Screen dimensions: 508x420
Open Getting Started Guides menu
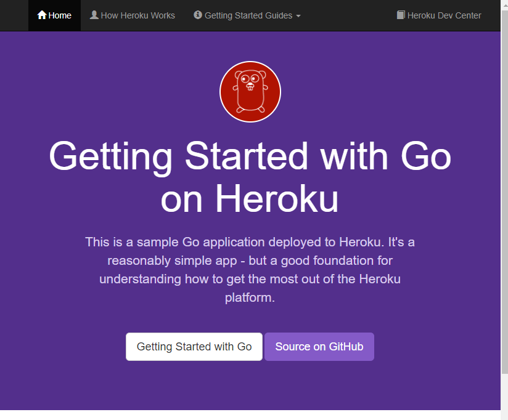pyautogui.click(x=247, y=15)
